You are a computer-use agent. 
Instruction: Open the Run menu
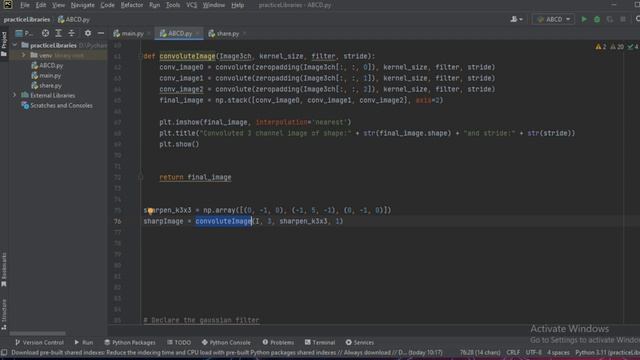tap(155, 5)
